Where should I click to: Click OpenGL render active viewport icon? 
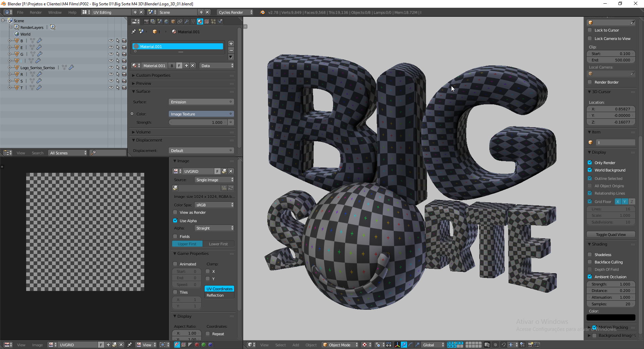point(530,345)
